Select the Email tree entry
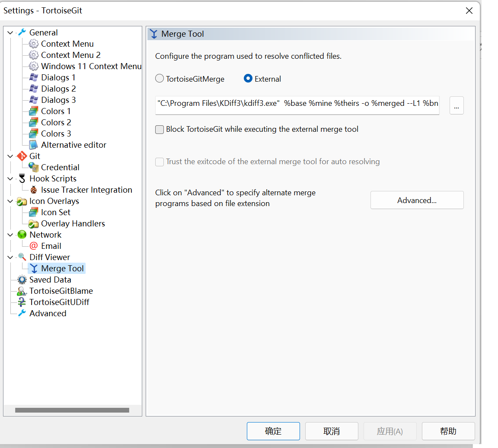Viewport: 498px width, 448px height. click(x=51, y=246)
